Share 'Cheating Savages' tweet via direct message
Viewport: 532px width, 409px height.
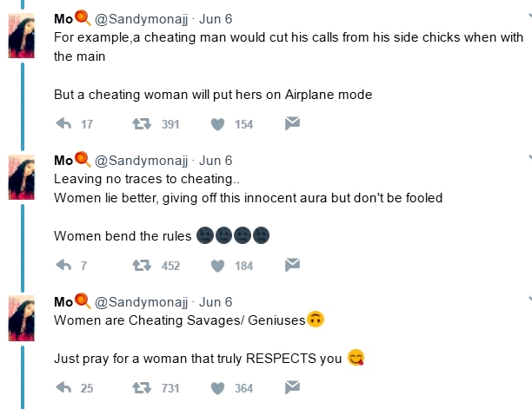[293, 387]
